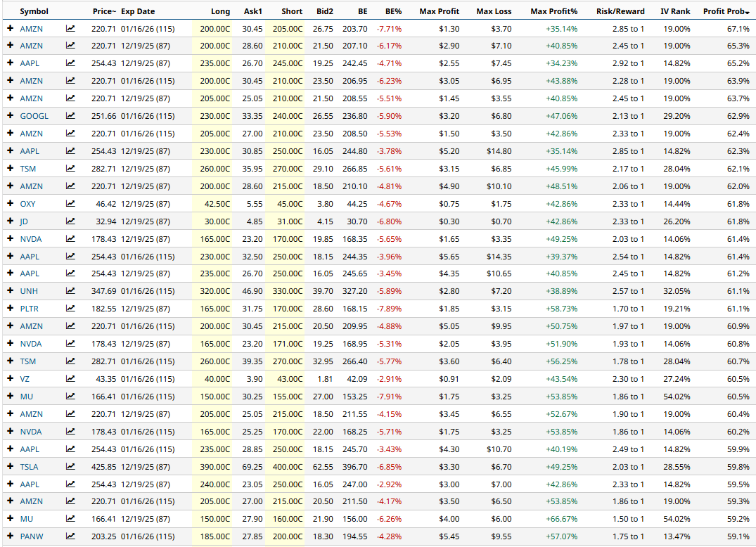Viewport: 756px width, 547px height.
Task: Open chart icon for TSM 60.7% row
Action: (x=70, y=361)
